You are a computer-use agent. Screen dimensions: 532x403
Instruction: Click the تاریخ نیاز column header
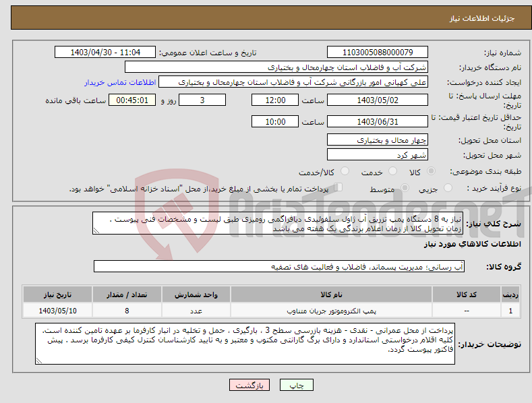click(58, 294)
